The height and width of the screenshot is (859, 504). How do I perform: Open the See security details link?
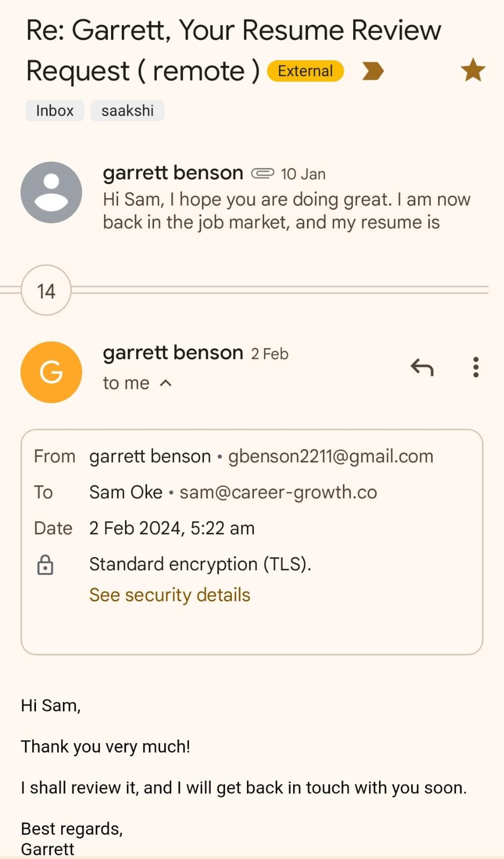click(x=170, y=595)
